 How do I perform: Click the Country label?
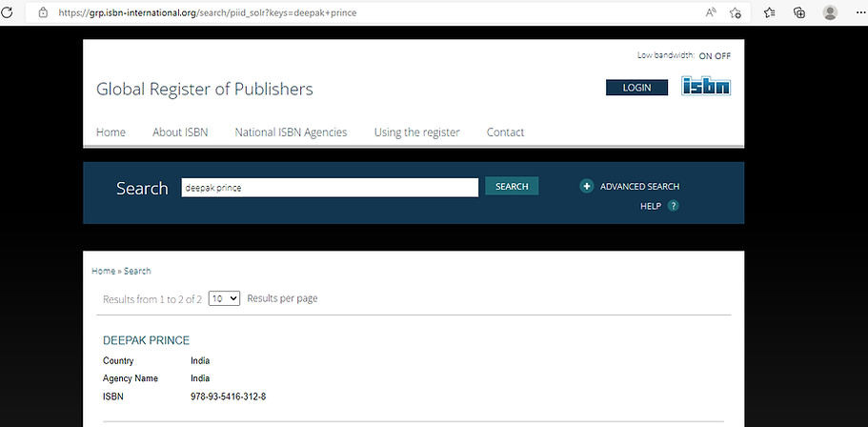coord(118,361)
